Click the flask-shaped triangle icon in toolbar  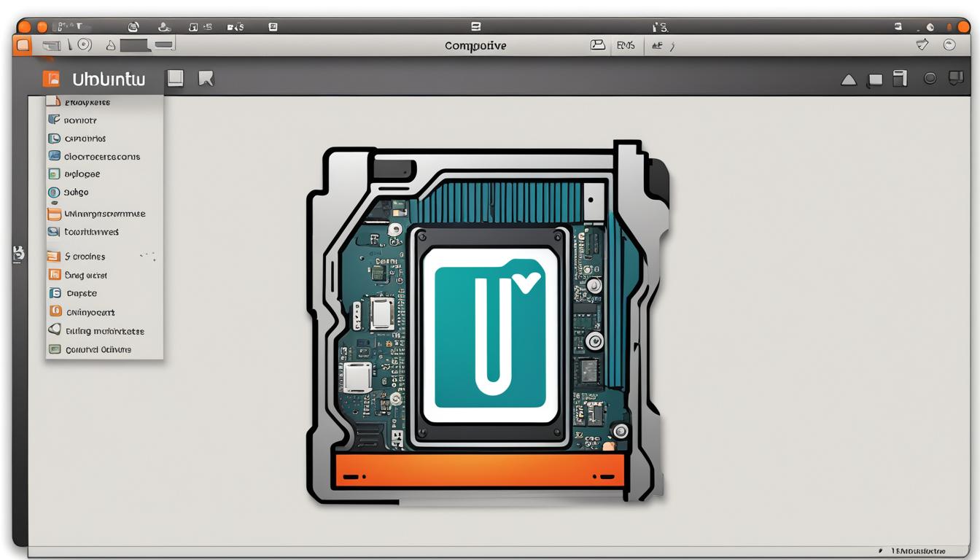click(x=111, y=45)
